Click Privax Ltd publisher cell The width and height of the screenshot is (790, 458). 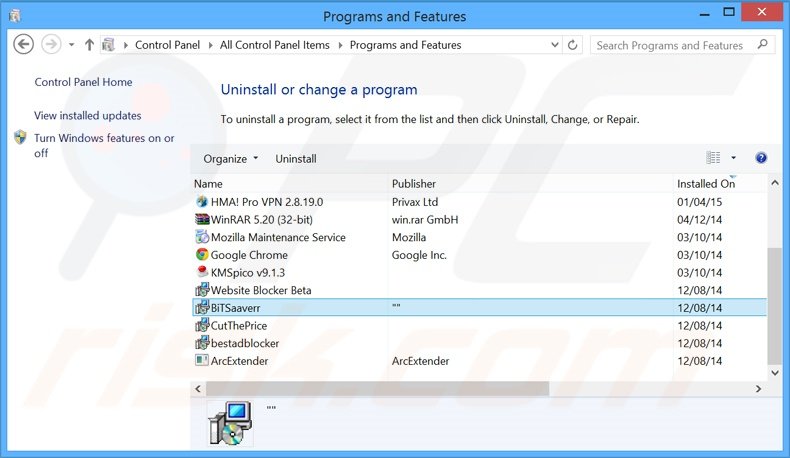(415, 202)
